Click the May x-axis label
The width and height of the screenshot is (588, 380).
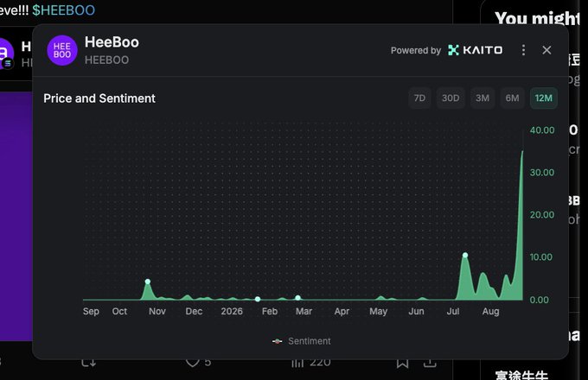click(379, 312)
